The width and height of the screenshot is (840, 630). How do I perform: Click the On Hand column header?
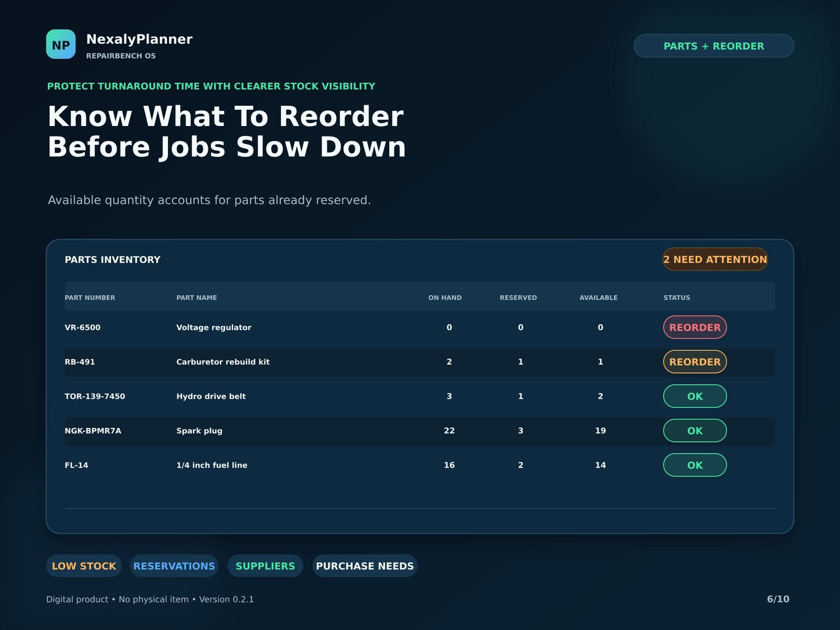tap(445, 298)
